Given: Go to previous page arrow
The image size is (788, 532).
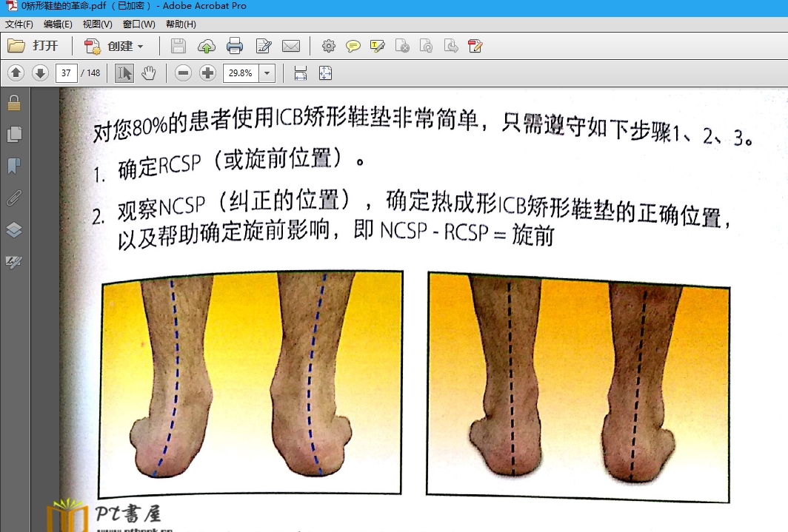Looking at the screenshot, I should click(16, 73).
